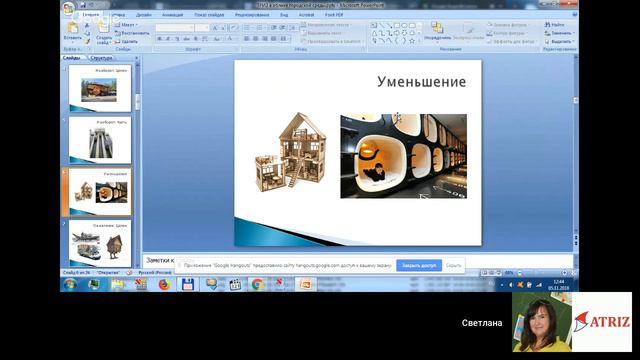Image resolution: width=640 pixels, height=360 pixels.
Task: Click the Cut scissors icon
Action: 87,25
